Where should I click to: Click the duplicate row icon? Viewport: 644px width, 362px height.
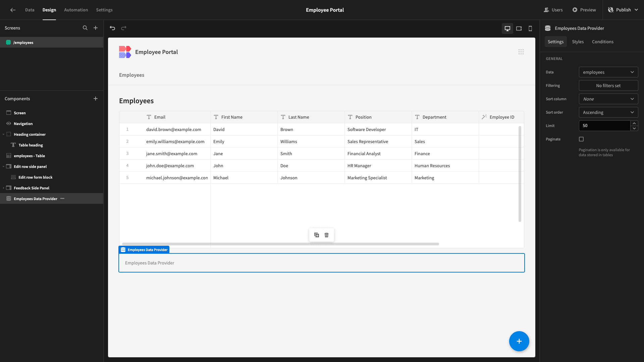coord(317,235)
